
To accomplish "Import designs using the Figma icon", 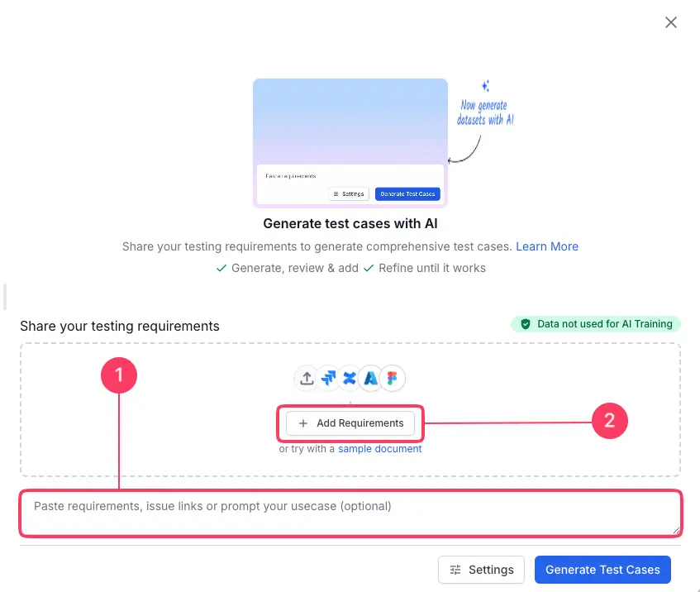I will pyautogui.click(x=392, y=378).
